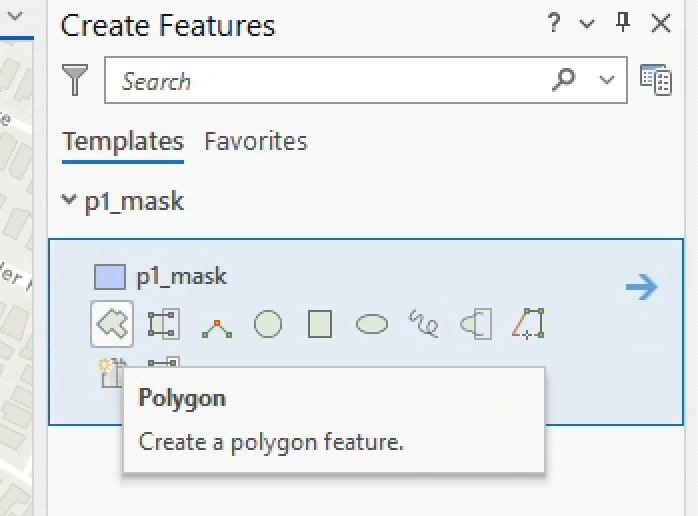Pick the Rectangle construction tool
Screen dimensions: 698x516
[320, 324]
